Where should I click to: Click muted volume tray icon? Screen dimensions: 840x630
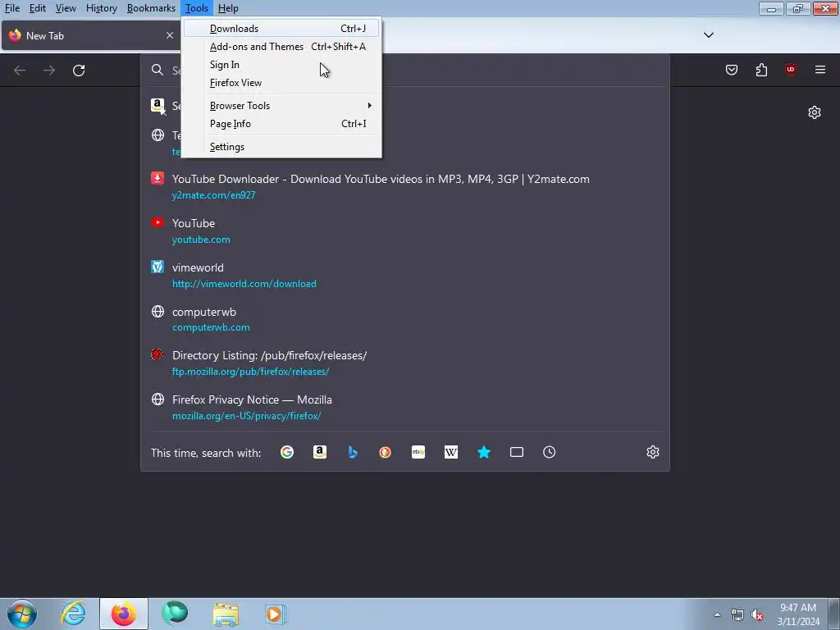pyautogui.click(x=756, y=614)
